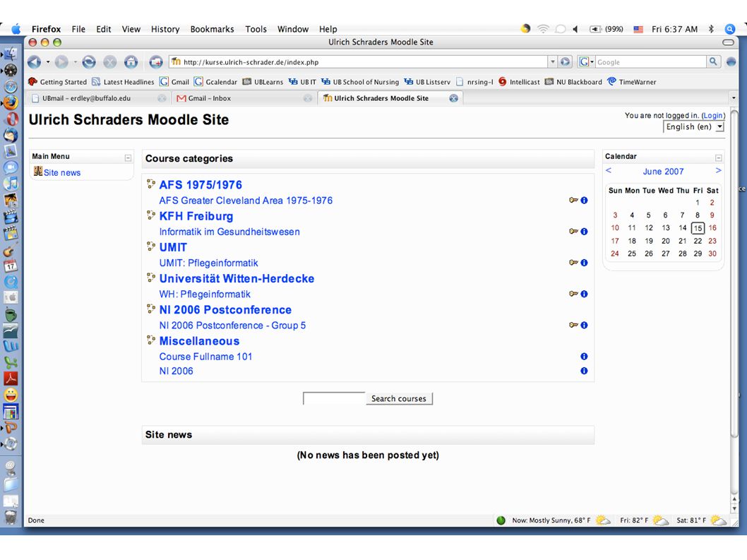Click the search magnifier in Google box
The image size is (747, 560).
tap(712, 61)
